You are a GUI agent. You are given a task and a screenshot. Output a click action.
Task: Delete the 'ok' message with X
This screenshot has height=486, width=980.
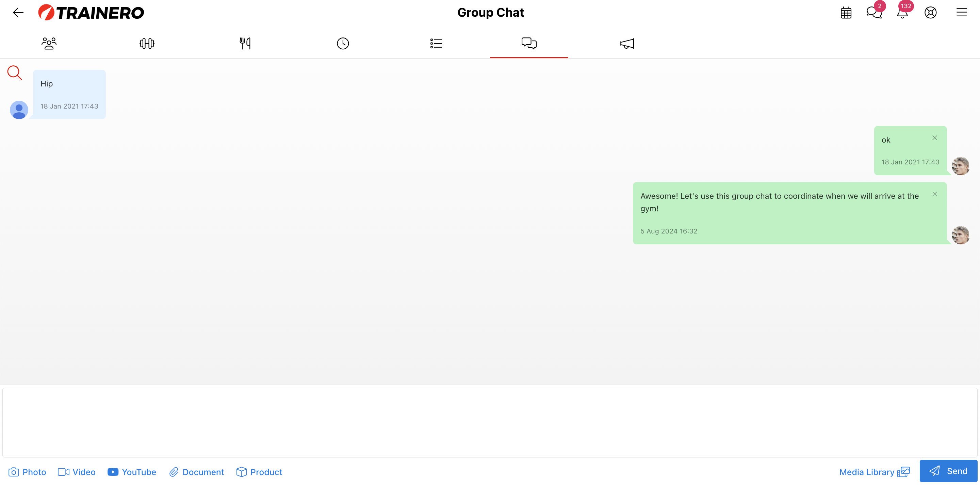point(935,138)
